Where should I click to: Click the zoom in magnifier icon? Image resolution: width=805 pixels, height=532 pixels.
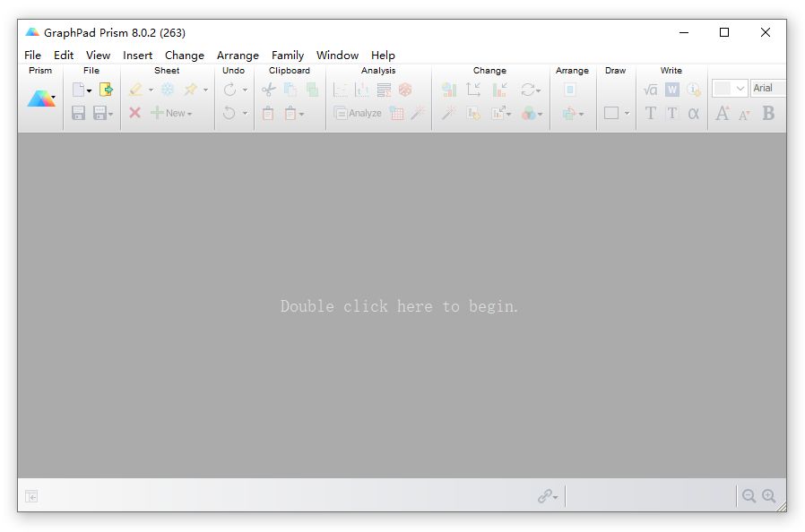[769, 496]
